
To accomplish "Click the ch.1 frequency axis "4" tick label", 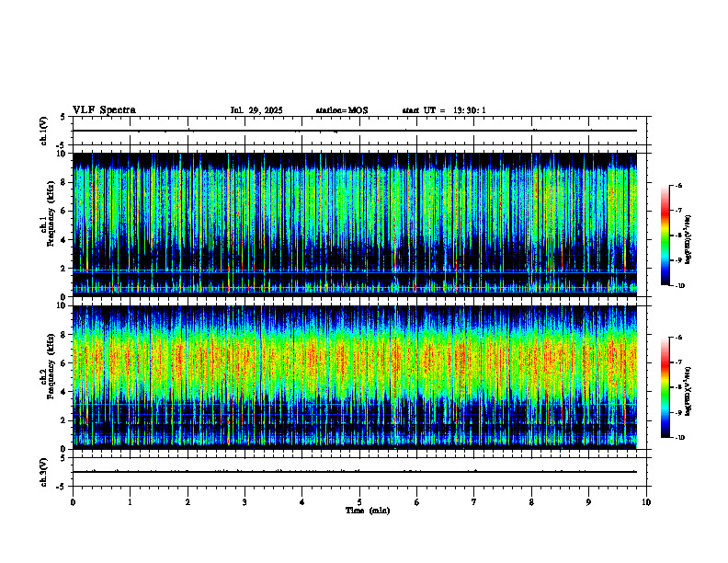I will pos(64,240).
